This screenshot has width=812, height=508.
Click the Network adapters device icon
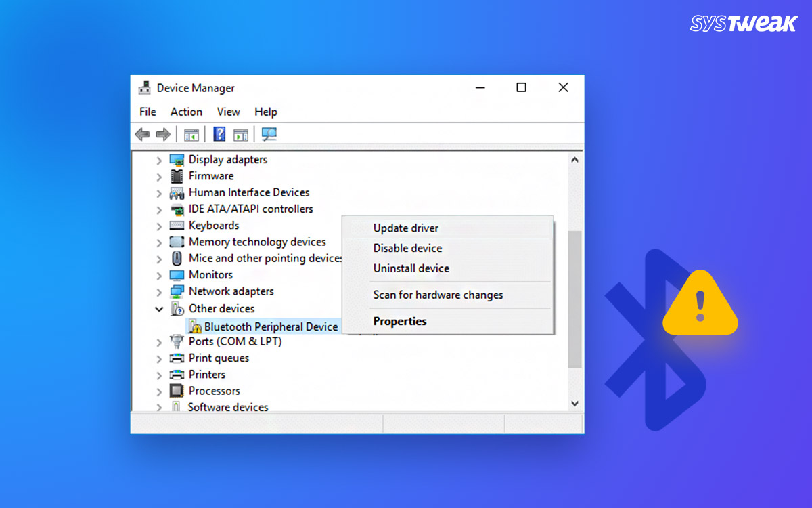177,291
